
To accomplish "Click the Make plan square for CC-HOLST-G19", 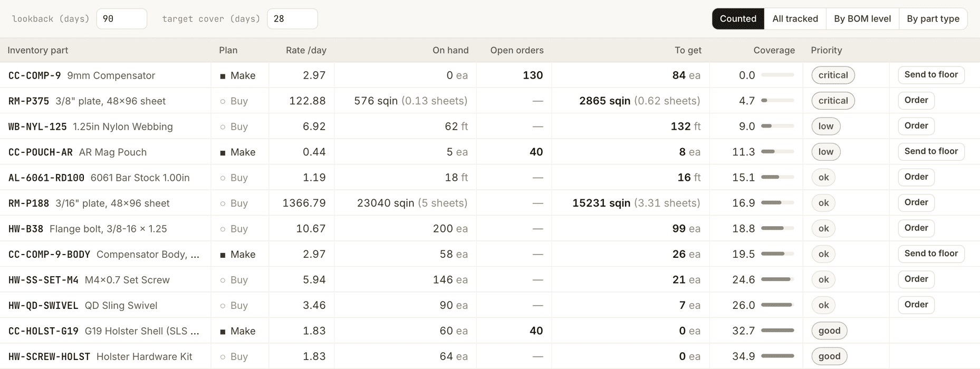I will pos(223,332).
